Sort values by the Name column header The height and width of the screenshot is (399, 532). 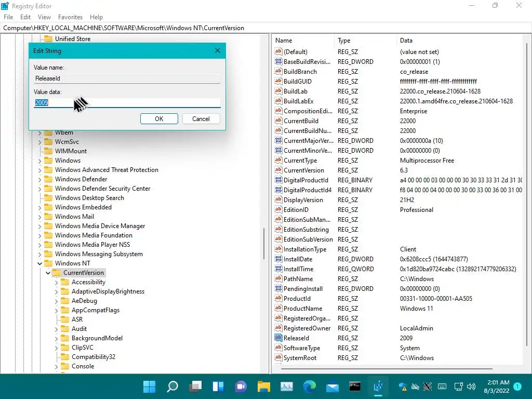(x=303, y=41)
